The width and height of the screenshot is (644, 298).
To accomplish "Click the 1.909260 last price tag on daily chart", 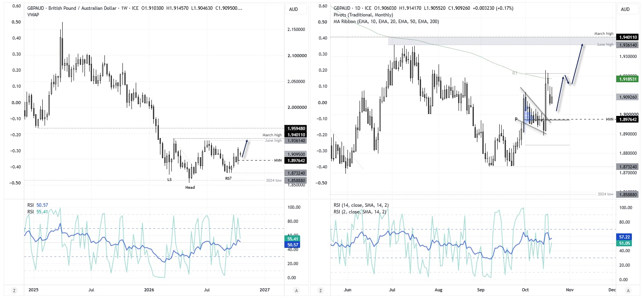I will tap(628, 97).
